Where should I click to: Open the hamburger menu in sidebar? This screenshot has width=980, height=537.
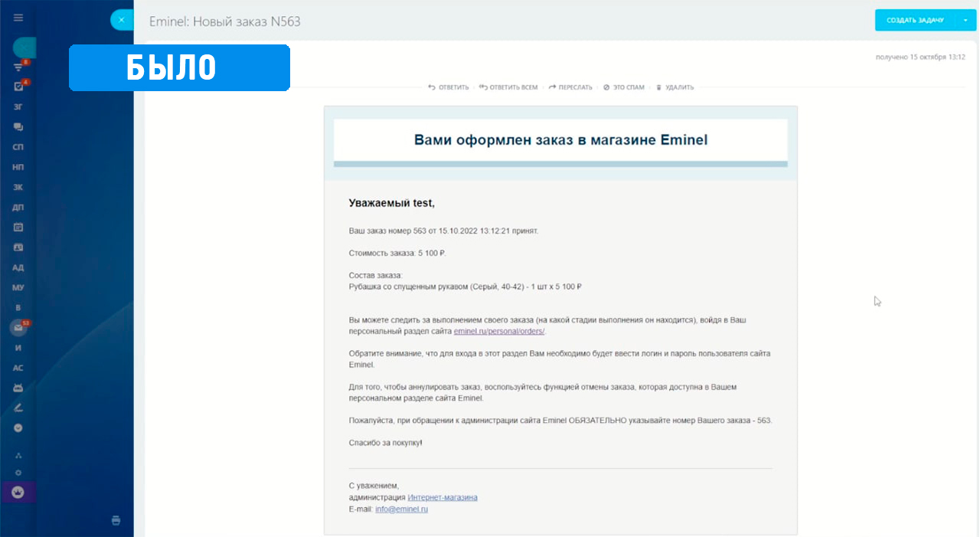pos(18,18)
